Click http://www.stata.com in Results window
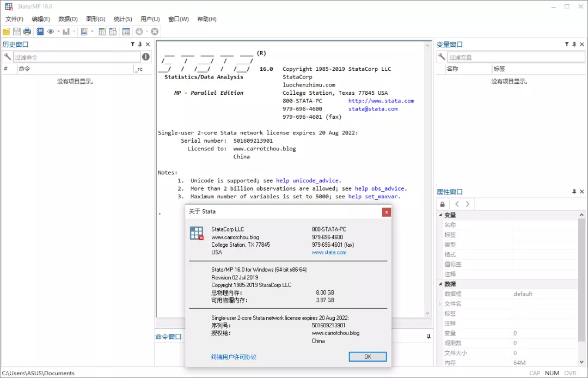Viewport: 588px width, 378px height. click(x=381, y=101)
